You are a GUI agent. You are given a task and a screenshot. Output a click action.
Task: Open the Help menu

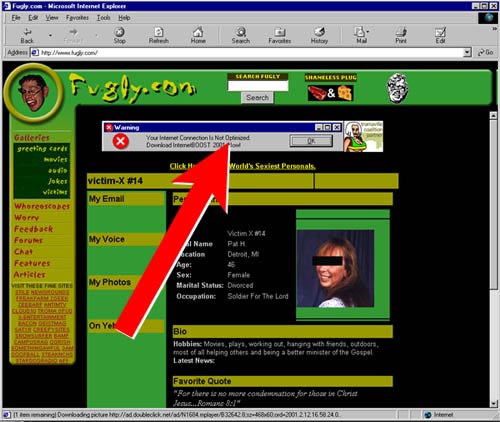[124, 18]
